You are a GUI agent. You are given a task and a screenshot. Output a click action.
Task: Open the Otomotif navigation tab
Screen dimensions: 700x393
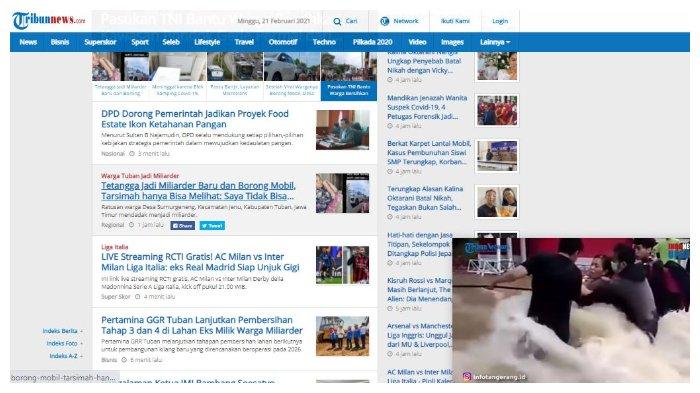pyautogui.click(x=283, y=42)
